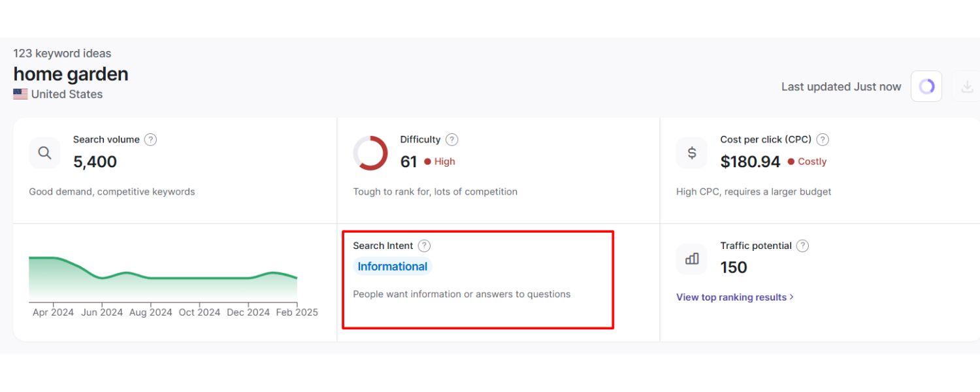Click the download export icon
The image size is (980, 392).
[966, 86]
